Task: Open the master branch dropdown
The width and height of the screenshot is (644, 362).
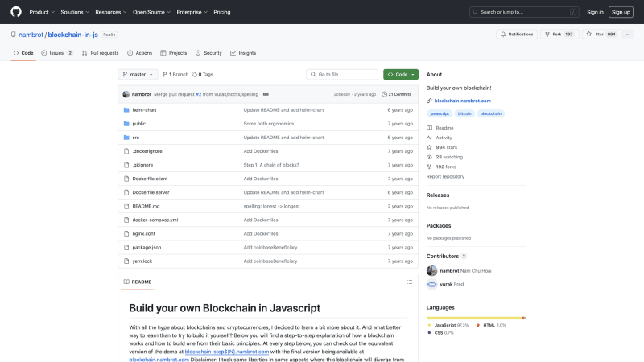Action: (x=138, y=74)
